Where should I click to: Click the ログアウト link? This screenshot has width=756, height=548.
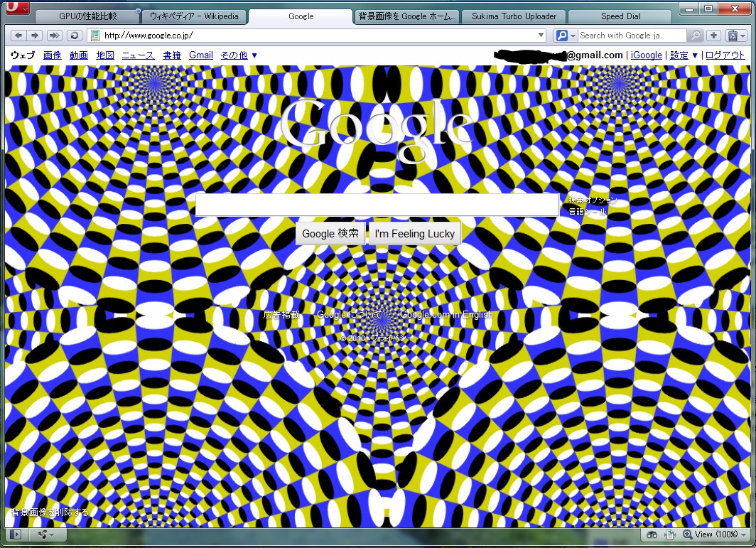click(725, 55)
